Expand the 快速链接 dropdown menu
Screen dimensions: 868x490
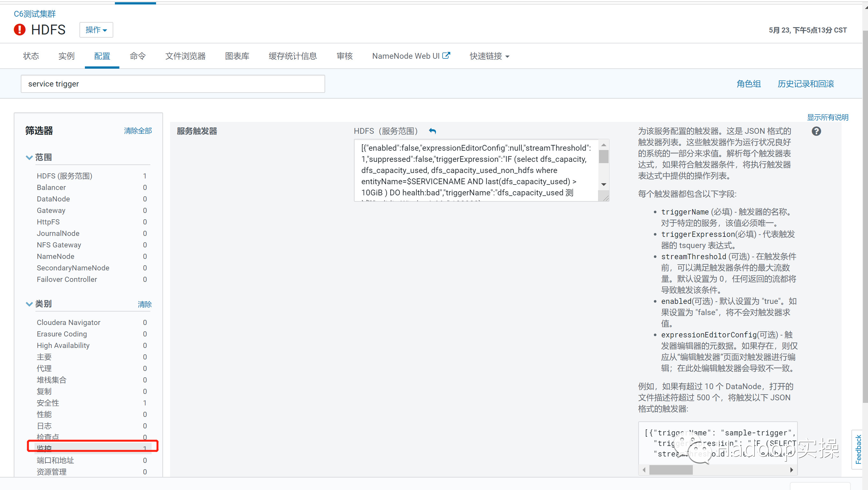point(489,56)
